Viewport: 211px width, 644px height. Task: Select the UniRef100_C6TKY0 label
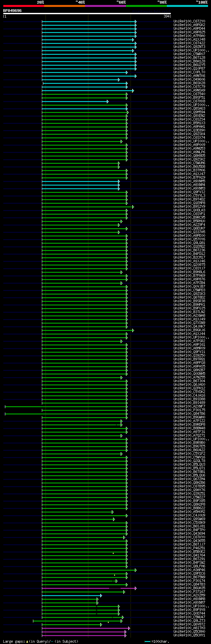[189, 537]
